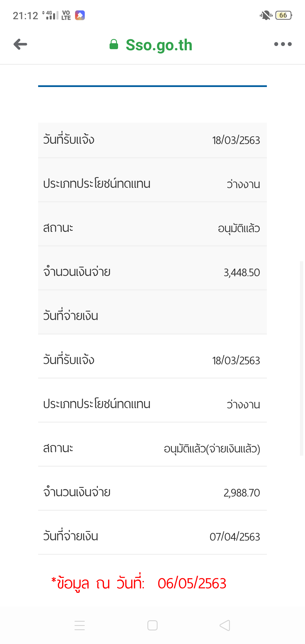The height and width of the screenshot is (644, 305).
Task: Tap the payment amount 3,448.50
Action: [x=242, y=273]
